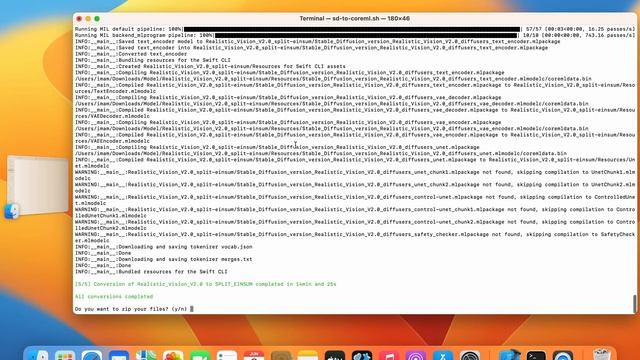Minimize the Terminal window

(x=88, y=19)
